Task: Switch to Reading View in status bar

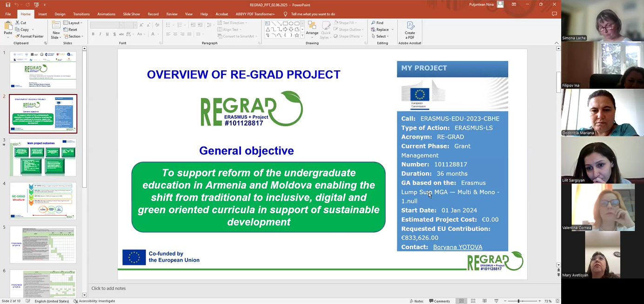Action: (484, 301)
